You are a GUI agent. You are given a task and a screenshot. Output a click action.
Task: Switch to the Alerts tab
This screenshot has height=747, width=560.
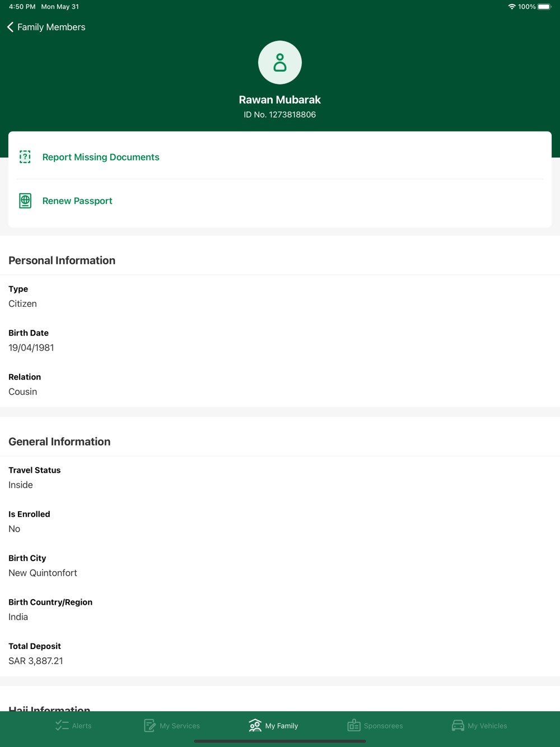[x=73, y=726]
